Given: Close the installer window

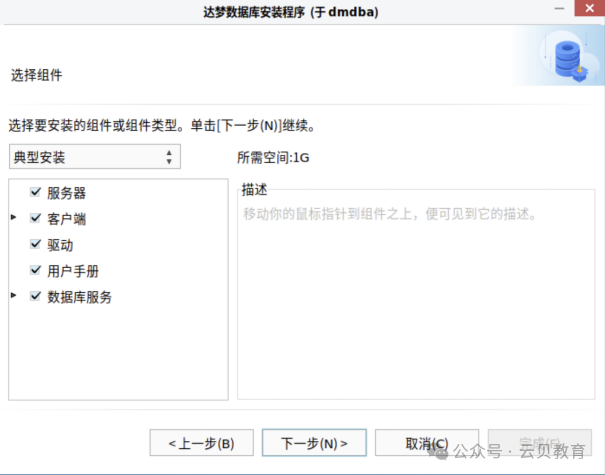Looking at the screenshot, I should (589, 8).
